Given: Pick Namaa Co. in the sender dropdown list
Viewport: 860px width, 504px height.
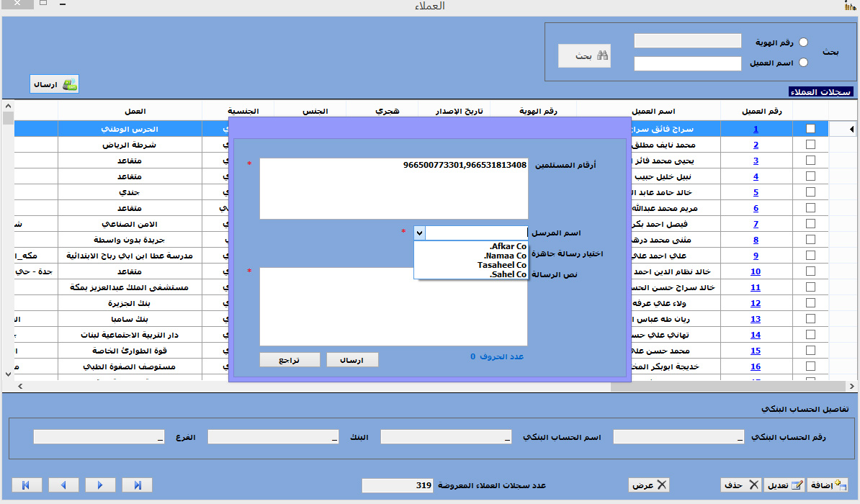Looking at the screenshot, I should pos(505,256).
